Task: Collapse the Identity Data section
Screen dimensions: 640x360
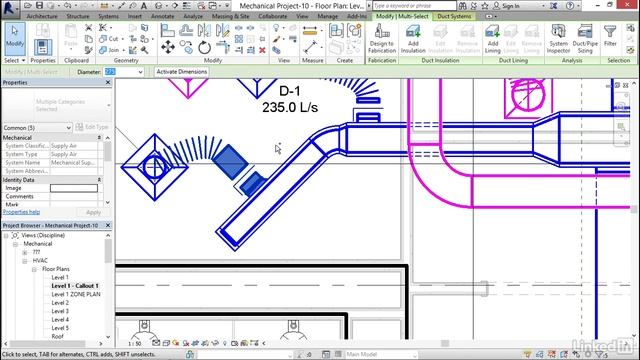Action: click(x=99, y=180)
